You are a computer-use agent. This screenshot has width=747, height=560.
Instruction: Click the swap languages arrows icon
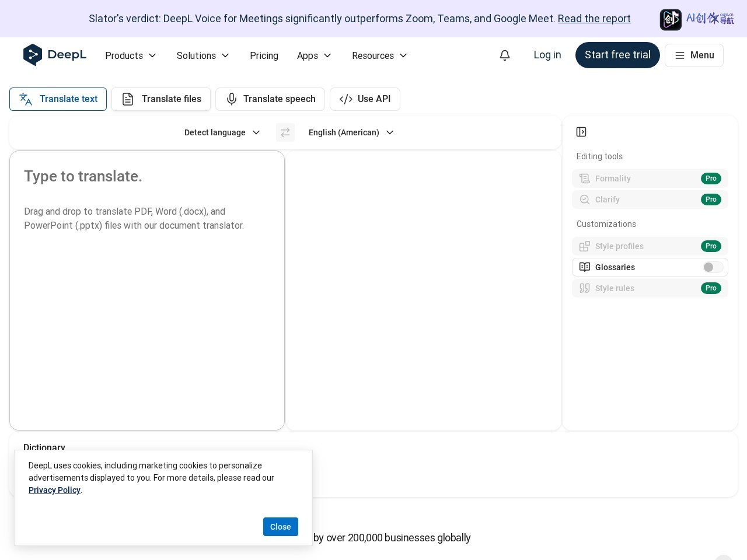pyautogui.click(x=285, y=132)
